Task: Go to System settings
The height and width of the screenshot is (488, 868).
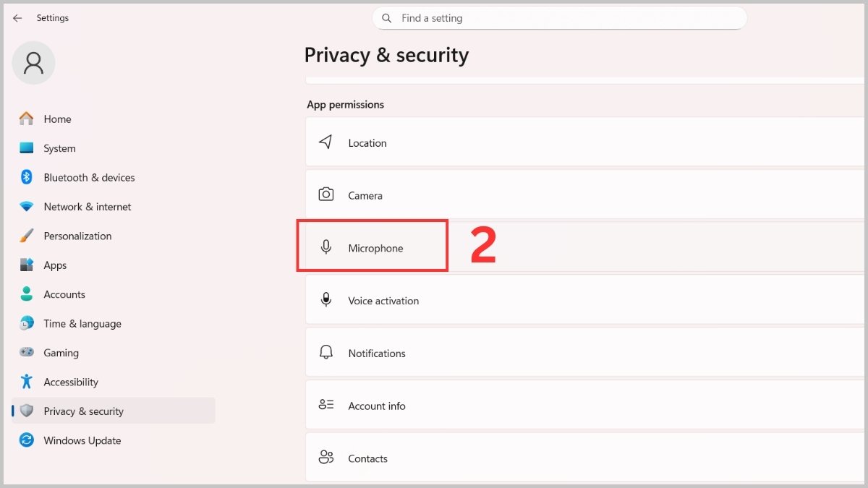Action: point(59,148)
